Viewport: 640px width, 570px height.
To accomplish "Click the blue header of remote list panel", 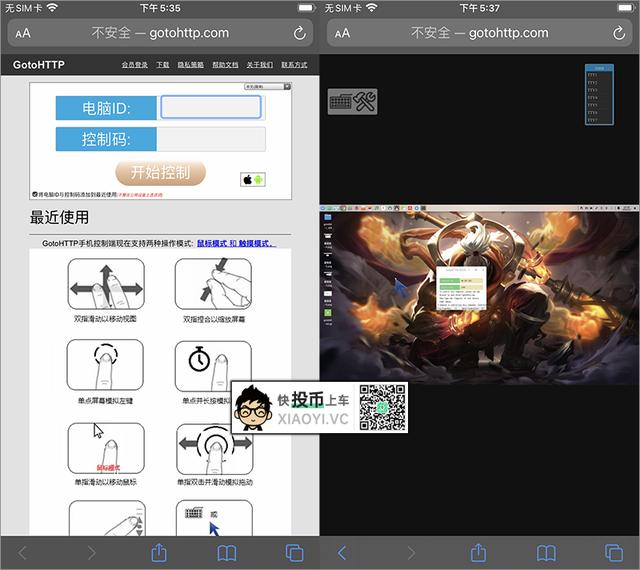I will 599,68.
